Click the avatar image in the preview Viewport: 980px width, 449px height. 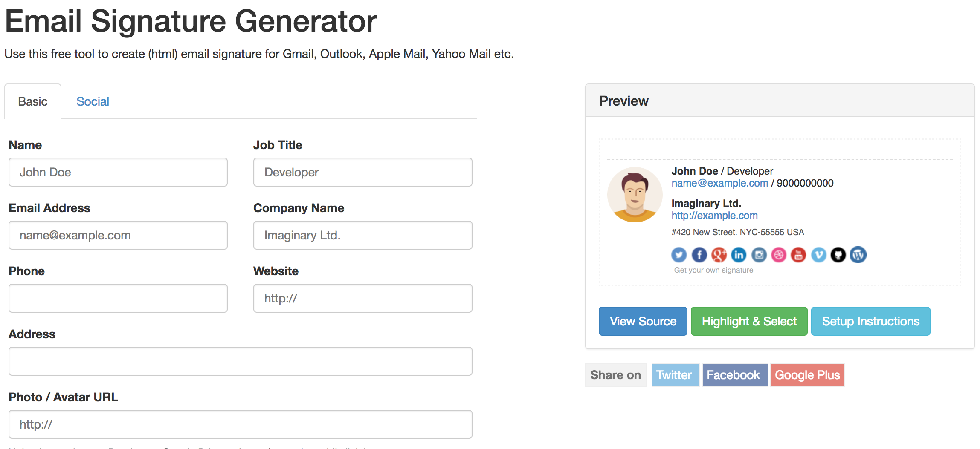click(635, 195)
